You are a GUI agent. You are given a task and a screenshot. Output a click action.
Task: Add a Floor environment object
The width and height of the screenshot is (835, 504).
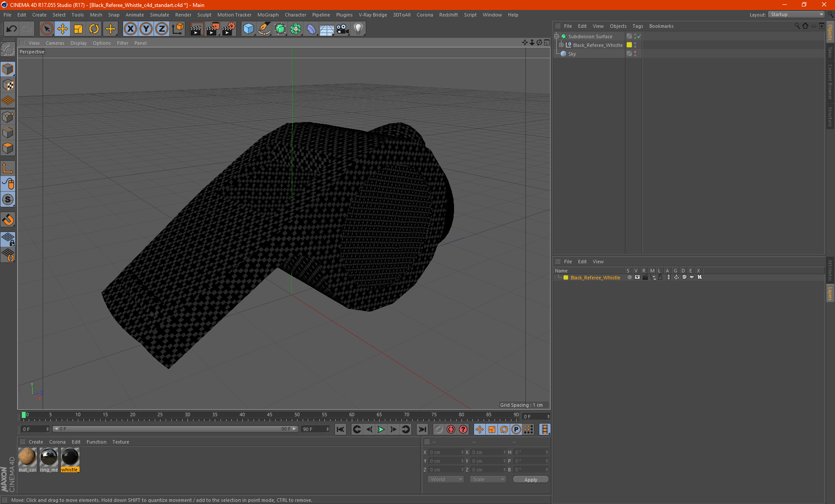pyautogui.click(x=327, y=29)
